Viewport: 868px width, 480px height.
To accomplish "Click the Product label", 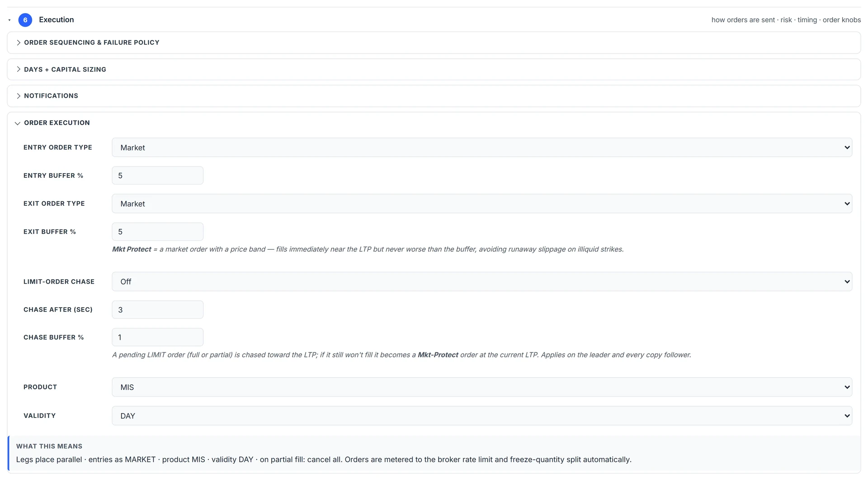I will 40,387.
